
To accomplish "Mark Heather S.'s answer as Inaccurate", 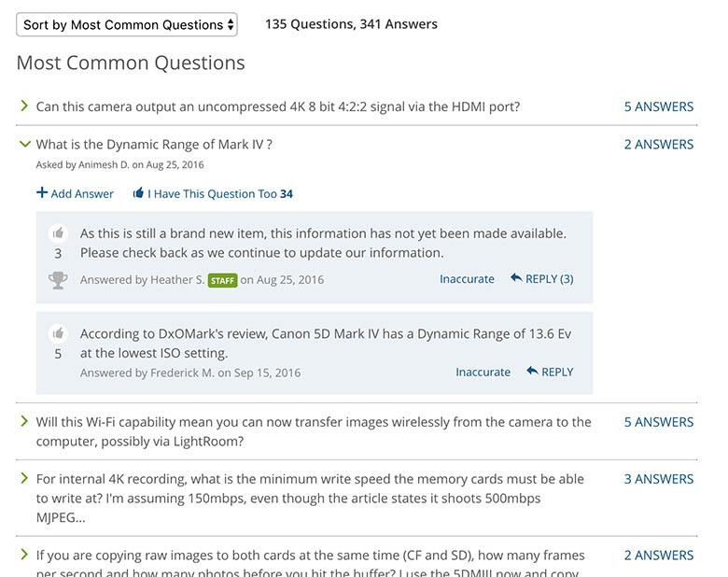I will [467, 279].
